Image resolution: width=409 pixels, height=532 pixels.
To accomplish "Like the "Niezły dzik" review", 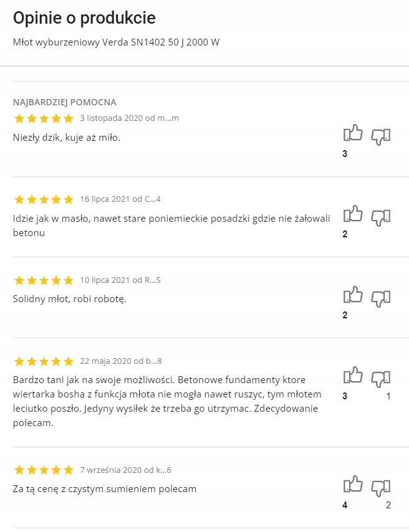I will click(x=353, y=134).
